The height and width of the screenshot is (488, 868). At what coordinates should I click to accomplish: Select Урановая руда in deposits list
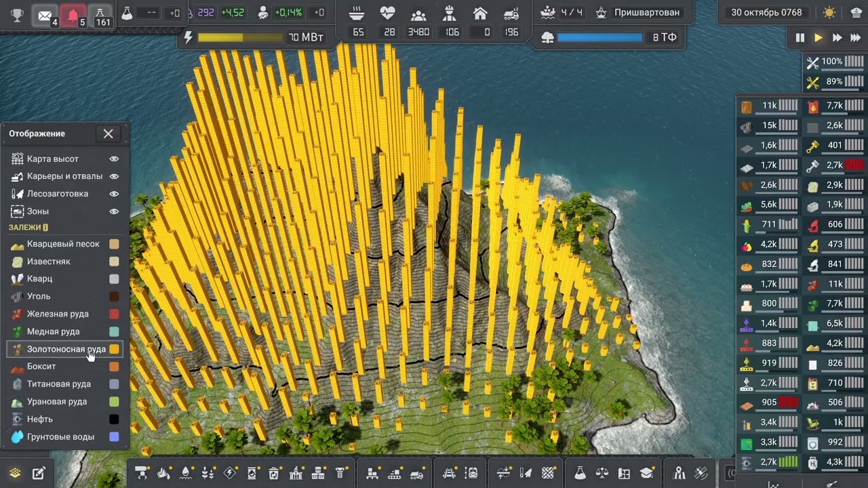click(65, 401)
